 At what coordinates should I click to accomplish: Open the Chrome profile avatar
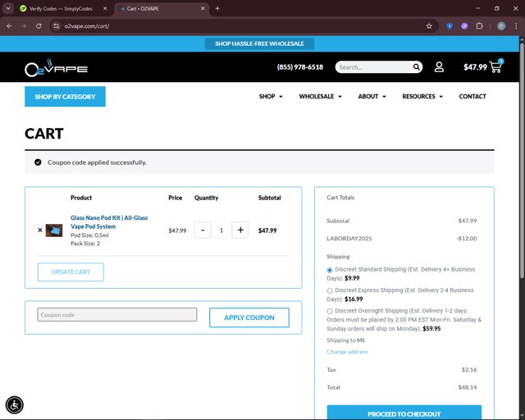tap(501, 26)
